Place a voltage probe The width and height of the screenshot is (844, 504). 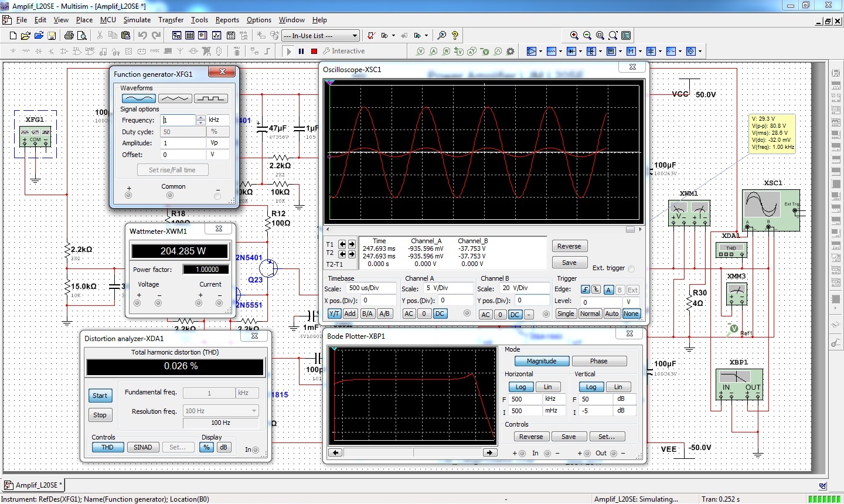(420, 52)
